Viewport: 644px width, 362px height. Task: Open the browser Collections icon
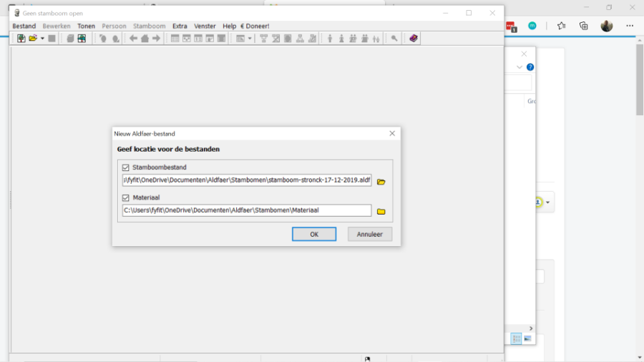(584, 26)
